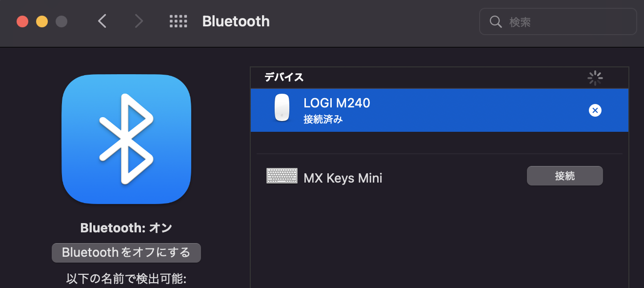
Task: Connect MX Keys Mini with 接続 button
Action: 564,176
